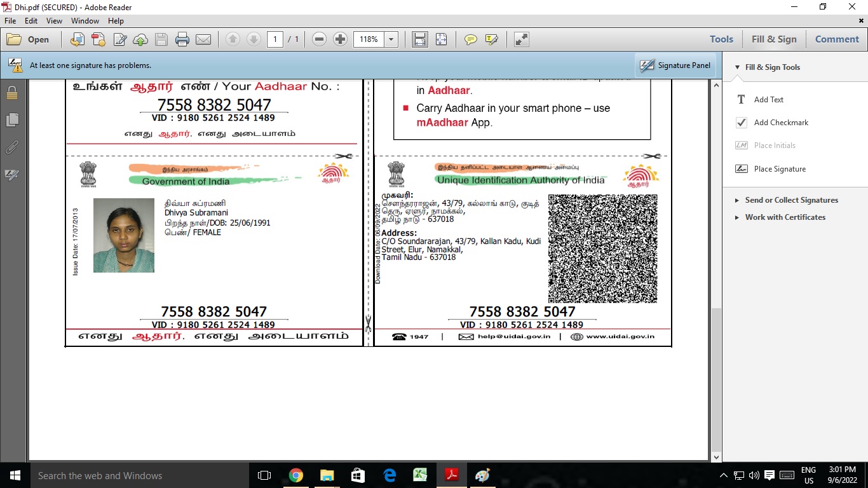The height and width of the screenshot is (488, 868).
Task: Add a sticky note comment
Action: 470,39
